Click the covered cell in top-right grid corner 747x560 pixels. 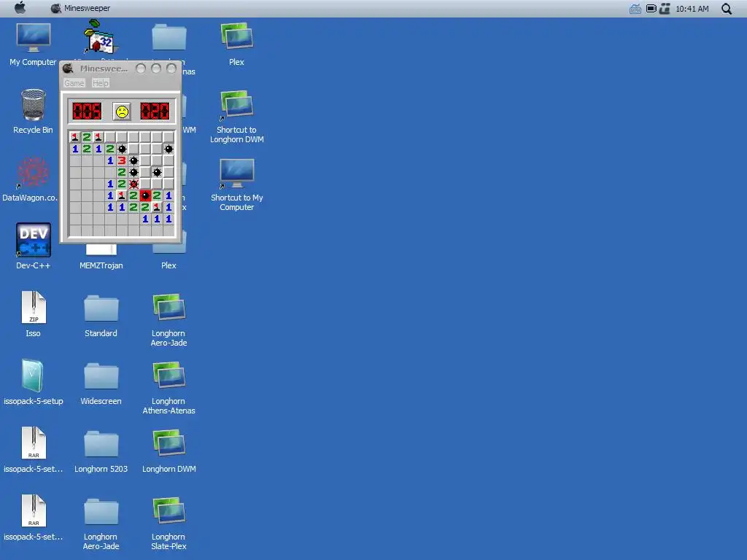pyautogui.click(x=169, y=137)
